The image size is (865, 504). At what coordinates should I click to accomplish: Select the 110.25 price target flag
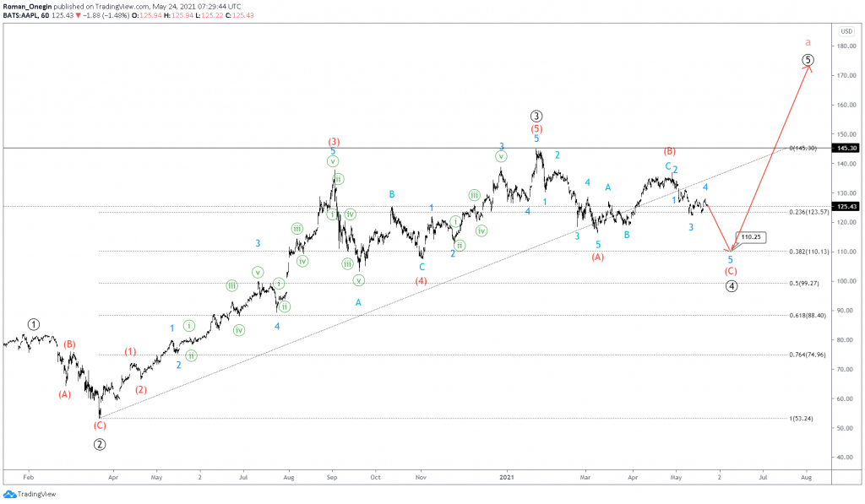[750, 237]
